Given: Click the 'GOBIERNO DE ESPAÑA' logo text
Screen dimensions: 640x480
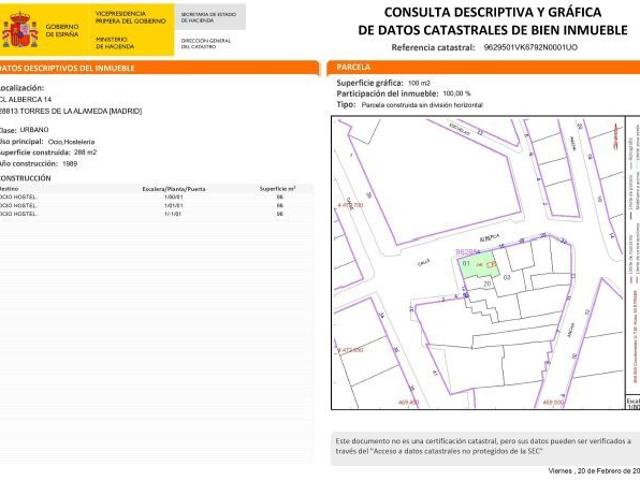Looking at the screenshot, I should click(x=62, y=30).
